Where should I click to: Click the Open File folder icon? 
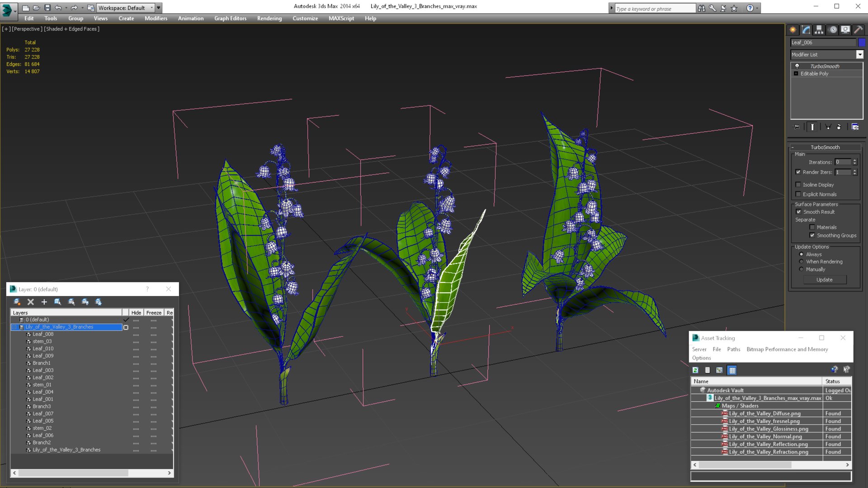36,8
